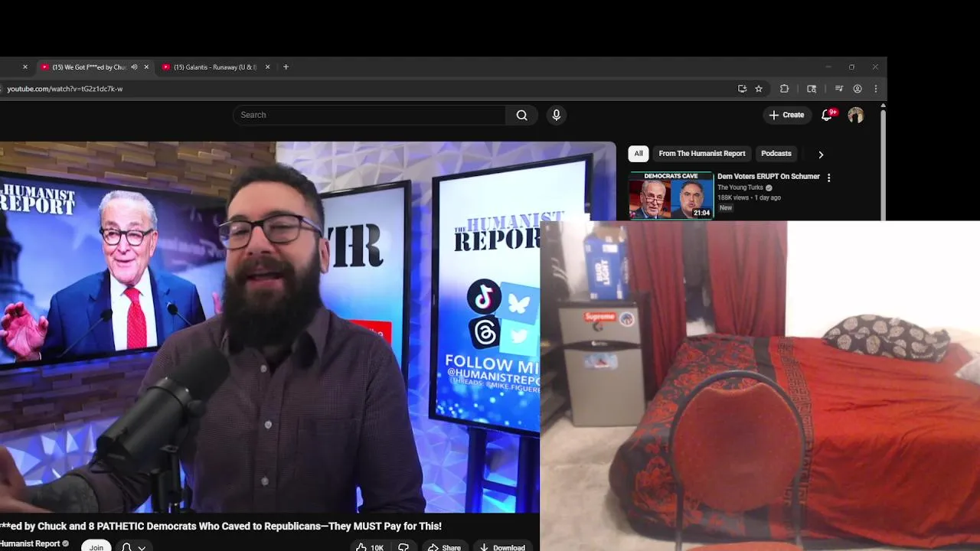980x551 pixels.
Task: Close the 'We Got F***ed by Chuck' tab
Action: click(x=146, y=67)
